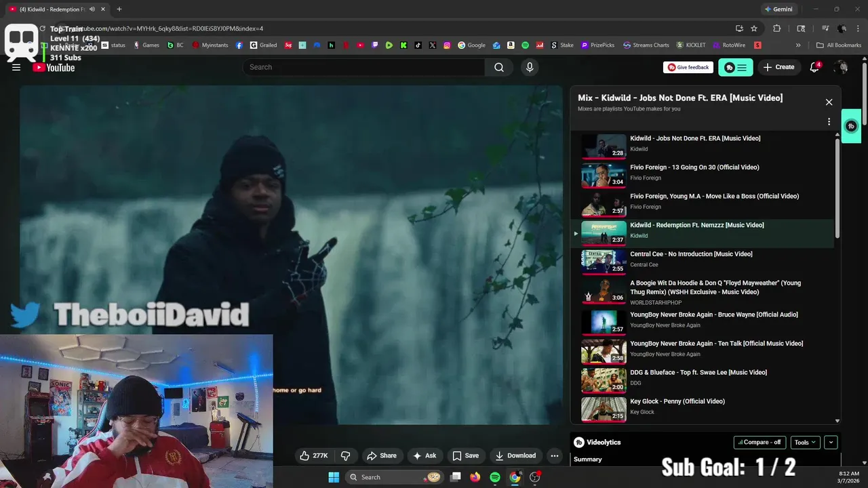Open a new browser tab
The image size is (868, 488).
point(119,9)
